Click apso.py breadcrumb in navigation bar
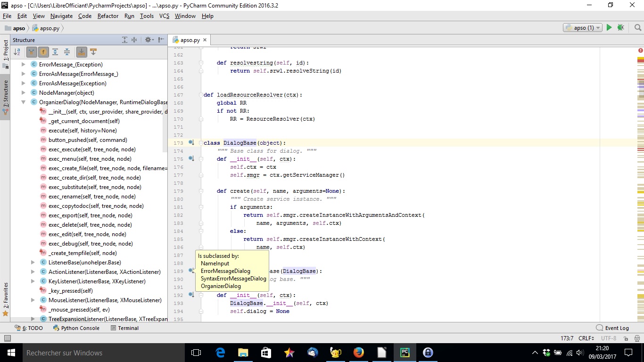Viewport: 644px width, 362px height. (x=46, y=28)
